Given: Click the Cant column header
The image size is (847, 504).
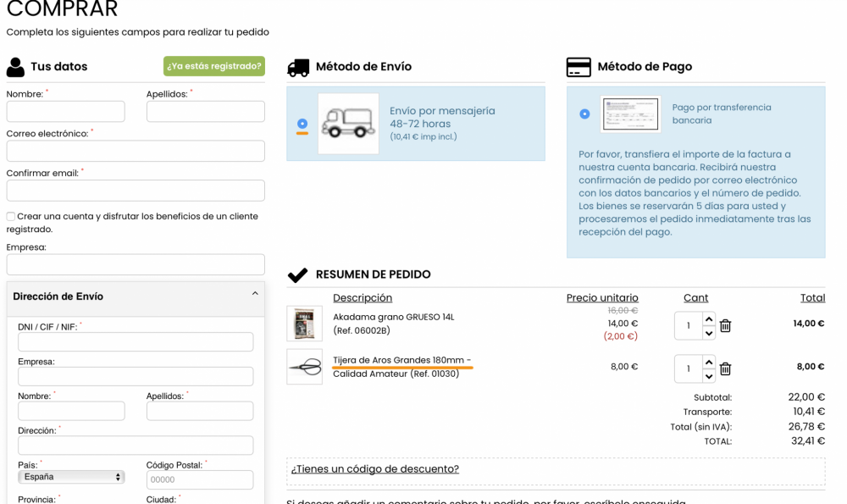Looking at the screenshot, I should coord(695,297).
